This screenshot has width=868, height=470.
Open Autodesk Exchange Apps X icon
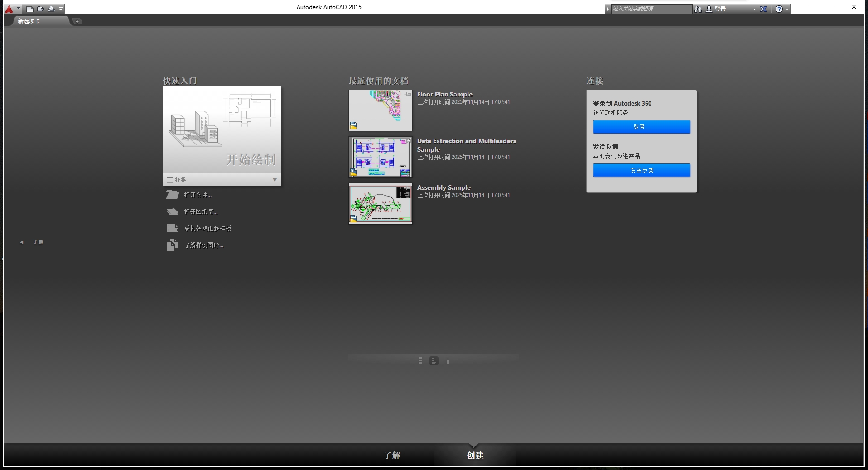[x=763, y=9]
